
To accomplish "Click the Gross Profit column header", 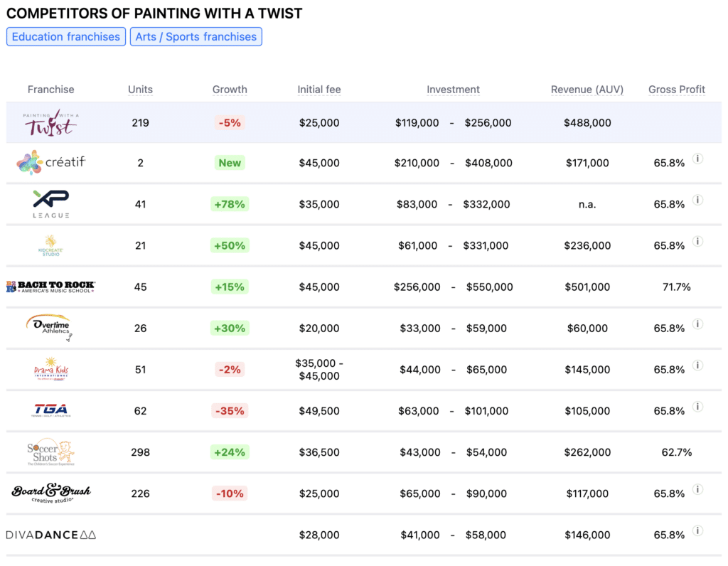I will pyautogui.click(x=677, y=89).
